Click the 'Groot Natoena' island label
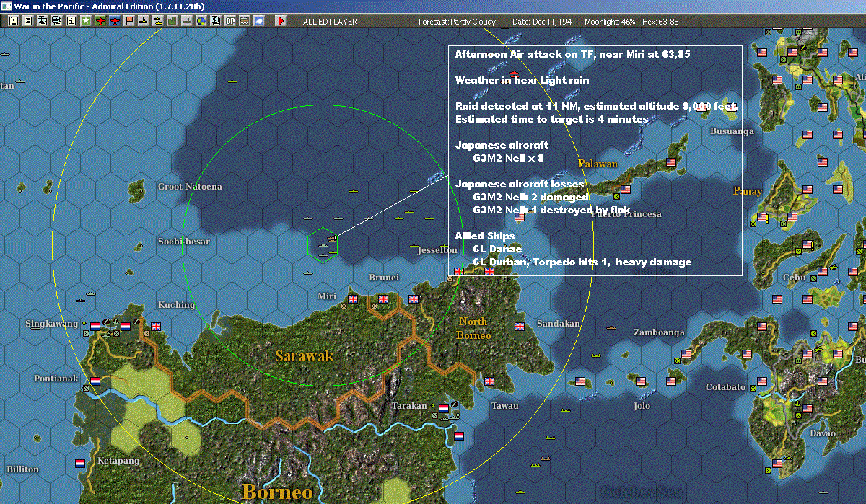Viewport: 866px width, 504px height. pyautogui.click(x=190, y=187)
